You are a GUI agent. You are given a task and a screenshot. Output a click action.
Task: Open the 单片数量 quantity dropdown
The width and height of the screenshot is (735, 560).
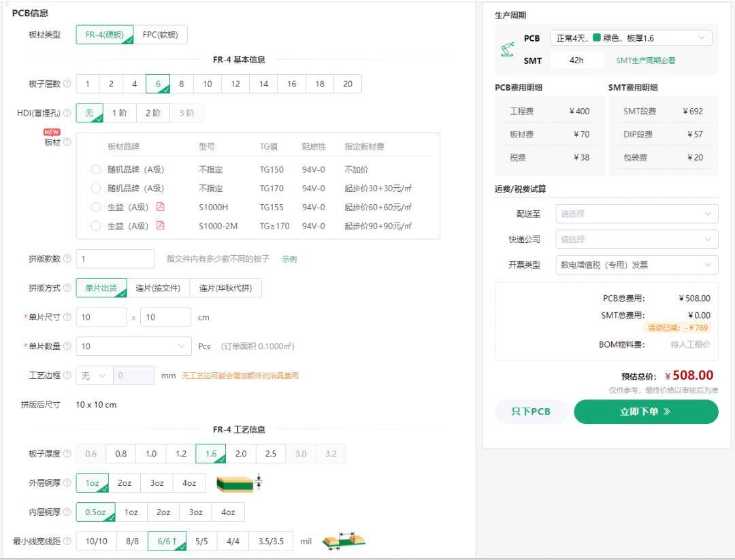[133, 346]
